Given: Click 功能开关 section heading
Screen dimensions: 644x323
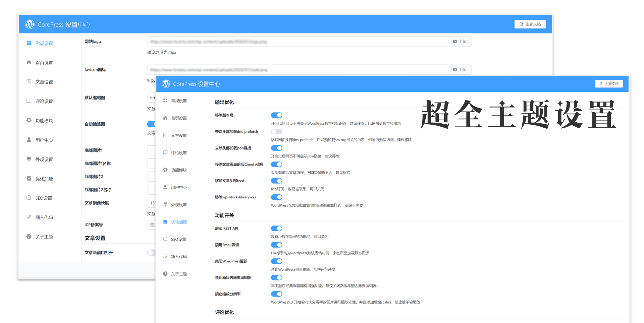Looking at the screenshot, I should [224, 215].
